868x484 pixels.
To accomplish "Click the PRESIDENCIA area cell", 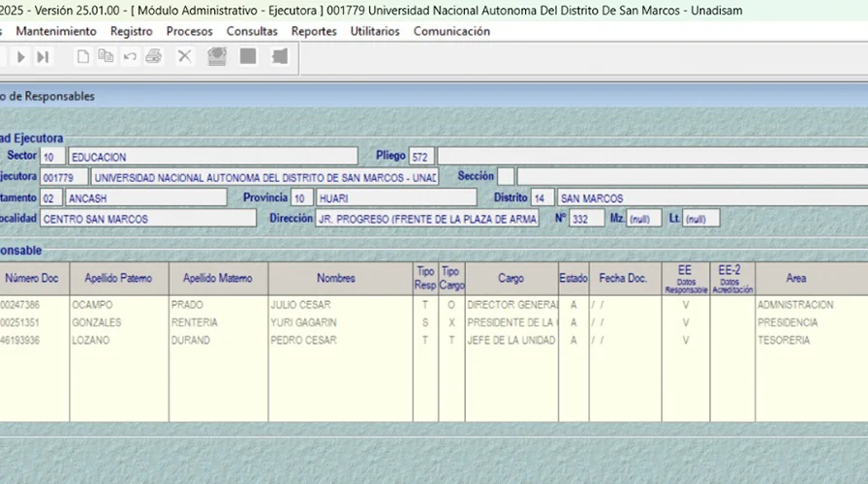I will click(812, 322).
